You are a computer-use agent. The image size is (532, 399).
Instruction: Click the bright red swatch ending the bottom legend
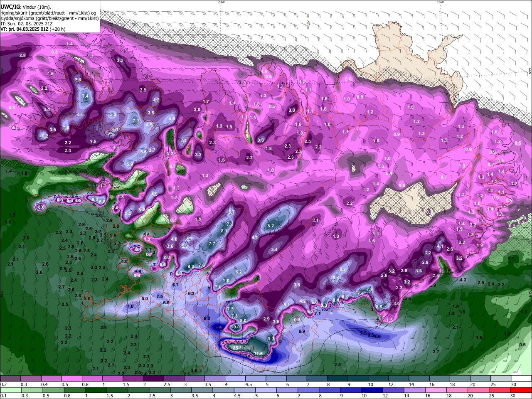coord(520,390)
